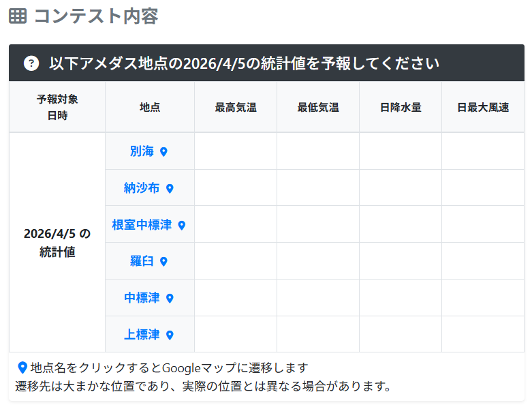Click the 日最大風速 cell for 上標津
The width and height of the screenshot is (532, 407).
483,334
